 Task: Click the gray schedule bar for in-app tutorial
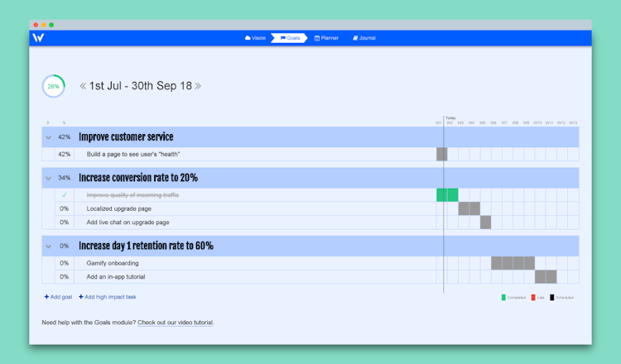tap(546, 276)
